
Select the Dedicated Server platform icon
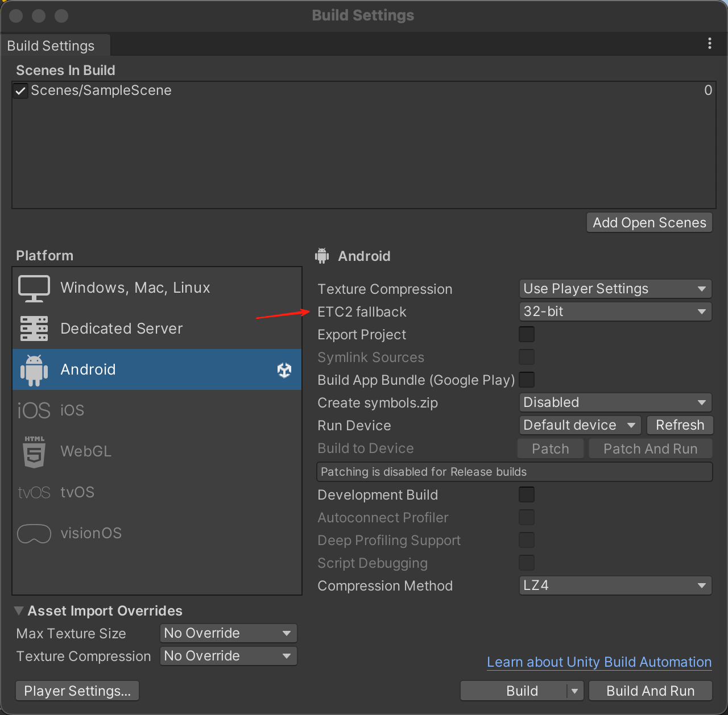point(34,329)
